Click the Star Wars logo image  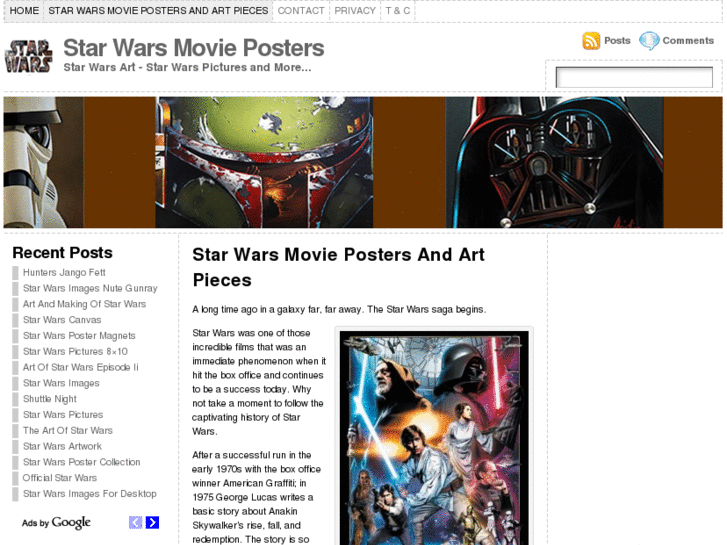coord(28,57)
